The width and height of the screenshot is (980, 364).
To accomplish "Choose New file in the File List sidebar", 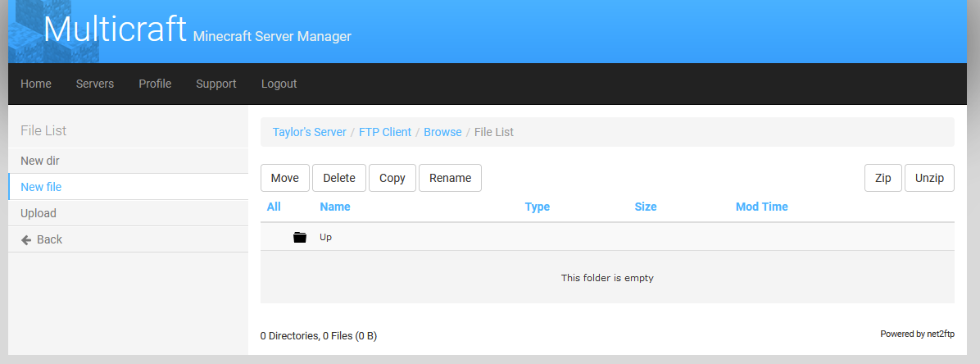I will (x=41, y=187).
